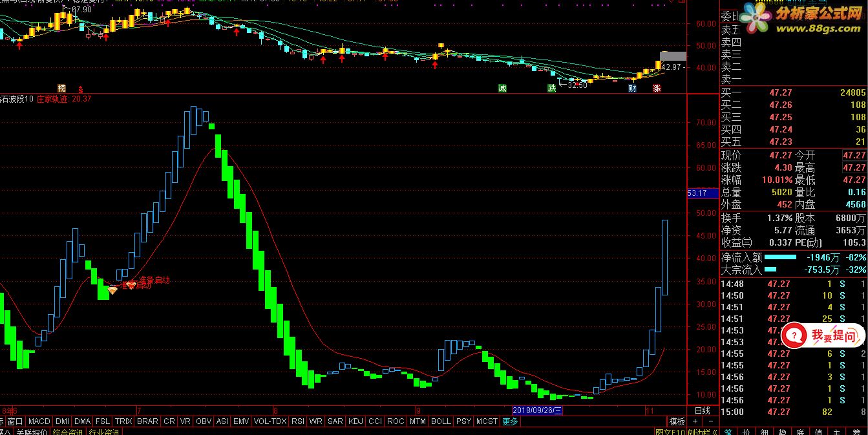This screenshot has height=435, width=868.
Task: Click the 32.50 low price label on the K-line
Action: point(577,85)
